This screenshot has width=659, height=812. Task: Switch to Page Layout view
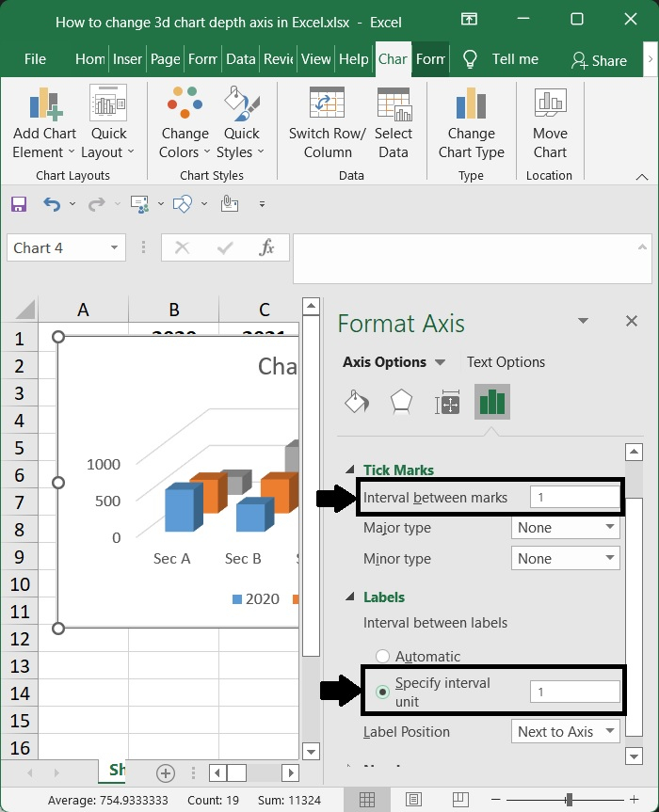click(x=413, y=800)
